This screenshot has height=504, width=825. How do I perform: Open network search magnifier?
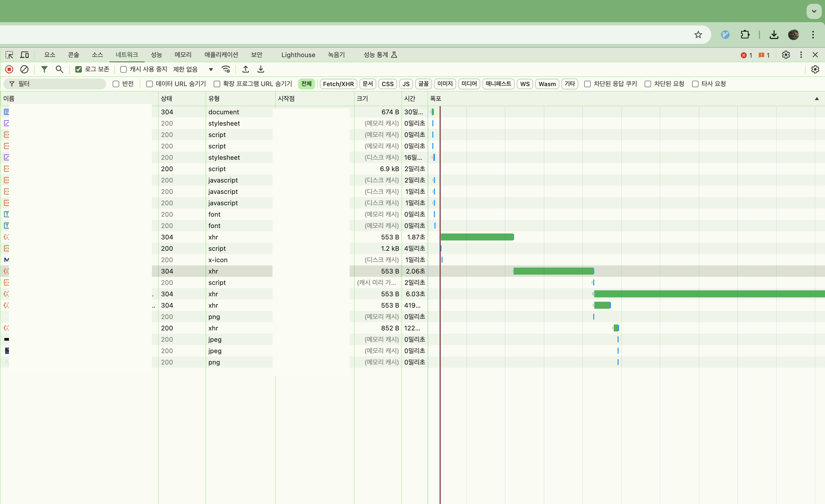tap(59, 69)
